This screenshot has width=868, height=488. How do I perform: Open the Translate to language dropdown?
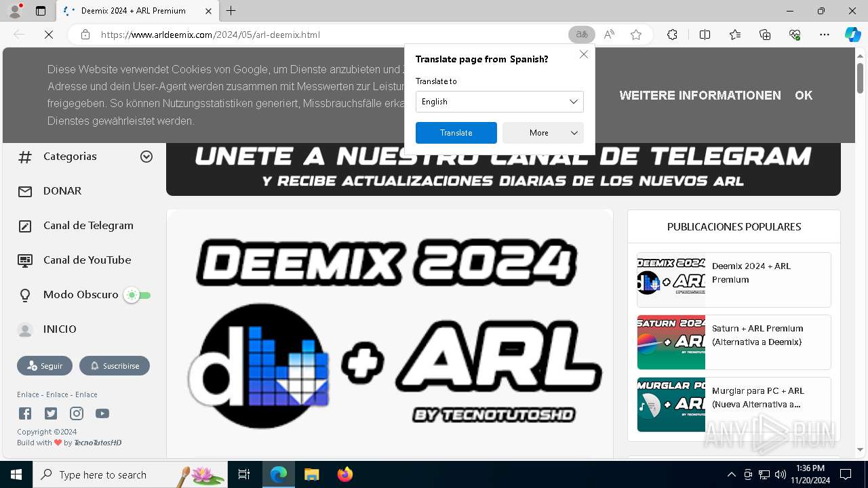coord(499,102)
